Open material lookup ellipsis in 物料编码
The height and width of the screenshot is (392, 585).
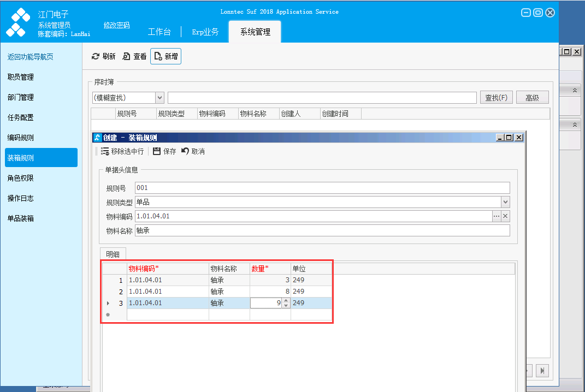[496, 216]
